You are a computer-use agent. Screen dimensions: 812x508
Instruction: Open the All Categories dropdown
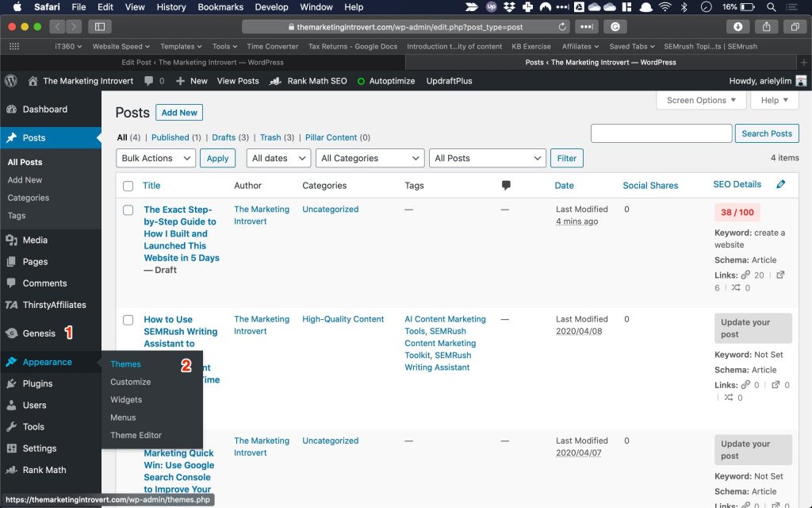click(370, 158)
